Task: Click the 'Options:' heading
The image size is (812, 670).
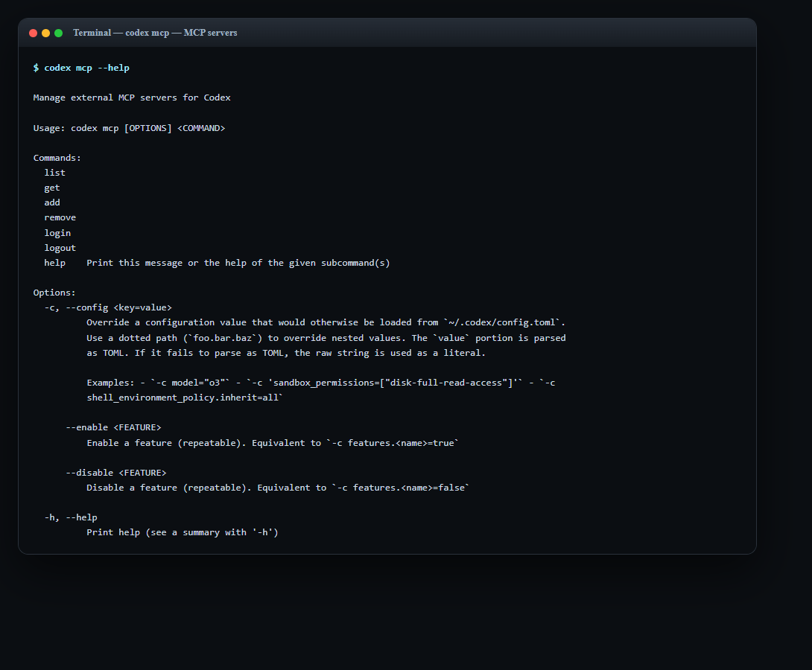Action: 54,293
